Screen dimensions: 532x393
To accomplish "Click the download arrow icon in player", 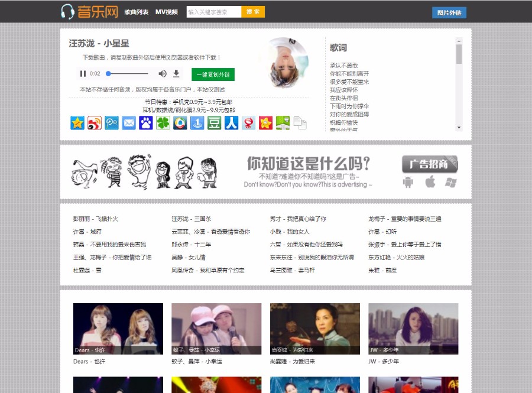I will tap(176, 74).
